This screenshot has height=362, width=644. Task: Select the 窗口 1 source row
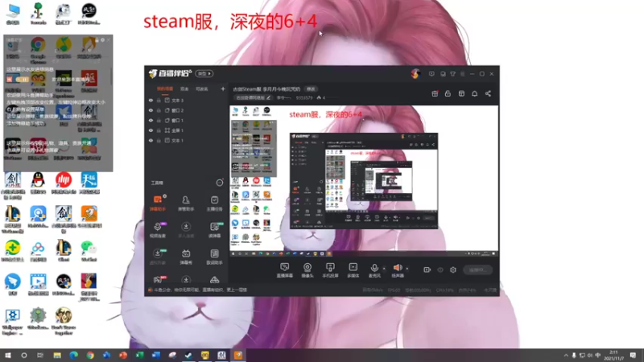point(187,120)
